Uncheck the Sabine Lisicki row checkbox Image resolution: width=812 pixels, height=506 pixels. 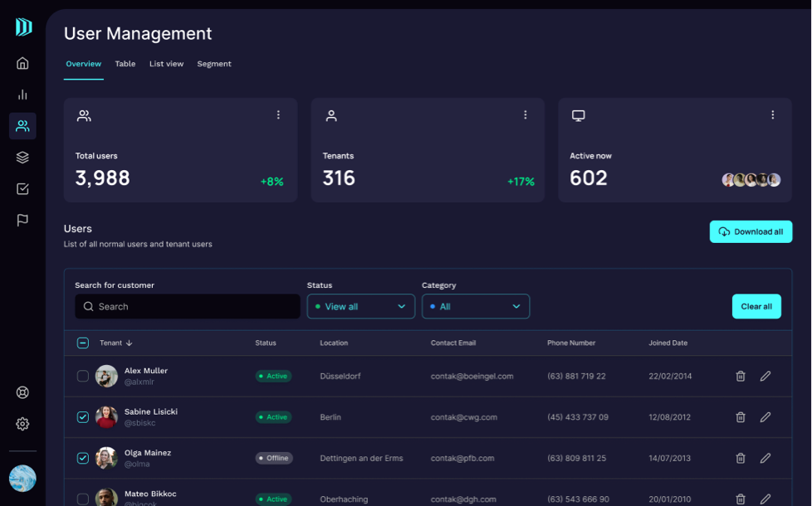pos(83,417)
